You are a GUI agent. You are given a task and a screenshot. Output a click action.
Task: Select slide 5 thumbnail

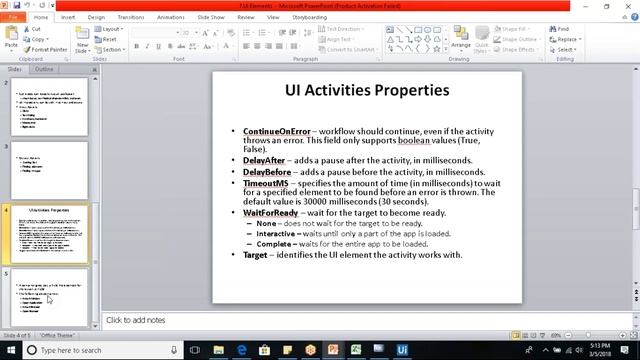[x=49, y=297]
